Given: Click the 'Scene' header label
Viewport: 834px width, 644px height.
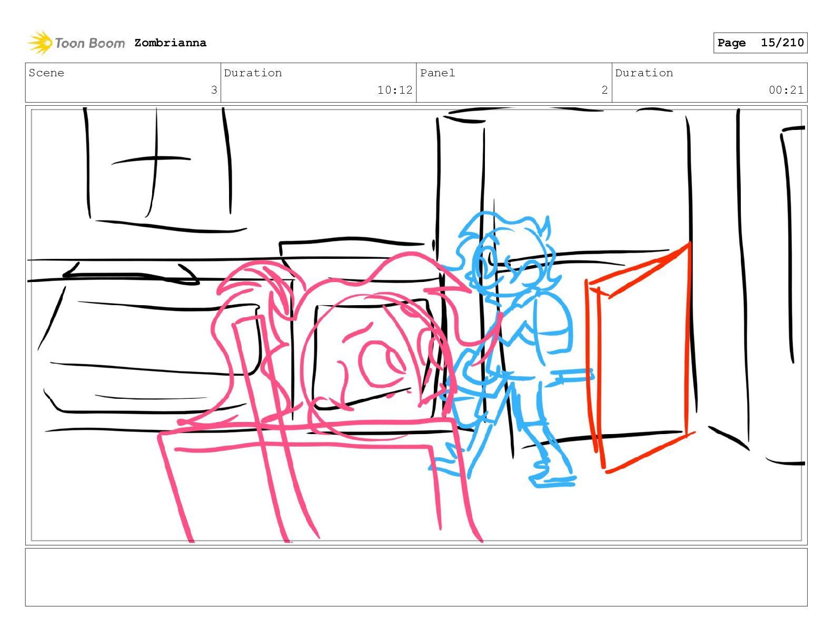Looking at the screenshot, I should tap(46, 73).
